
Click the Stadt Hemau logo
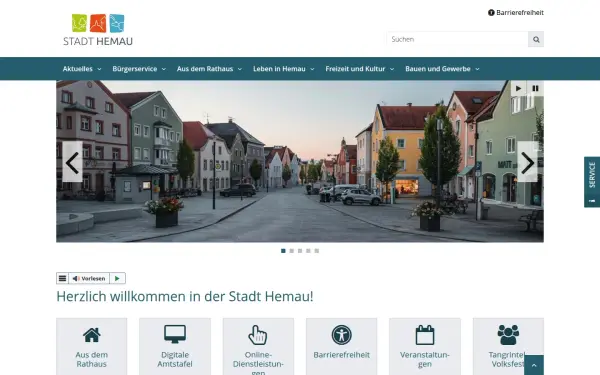(x=98, y=30)
